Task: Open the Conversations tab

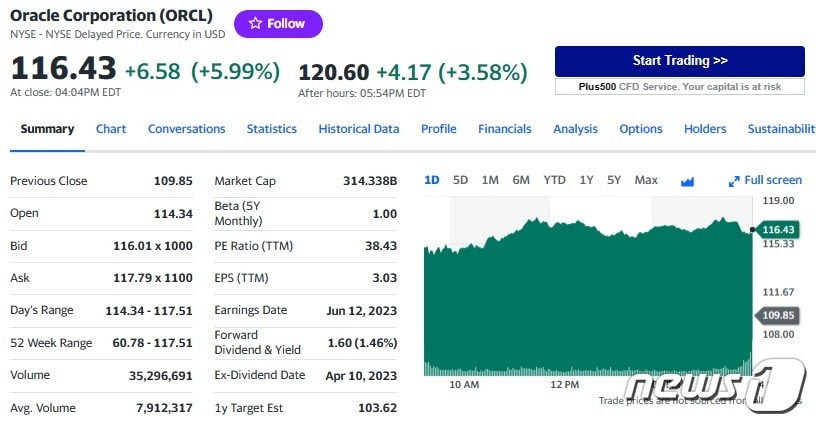Action: pos(186,129)
